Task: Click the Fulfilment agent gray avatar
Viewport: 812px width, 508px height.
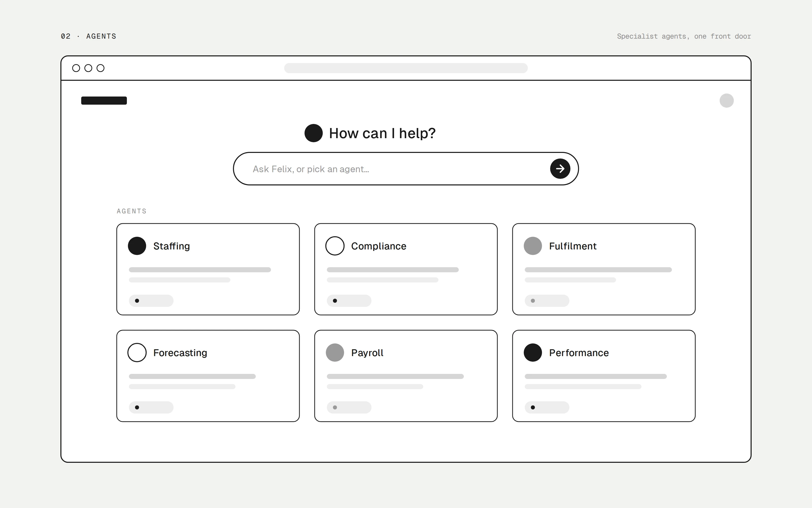Action: coord(533,246)
